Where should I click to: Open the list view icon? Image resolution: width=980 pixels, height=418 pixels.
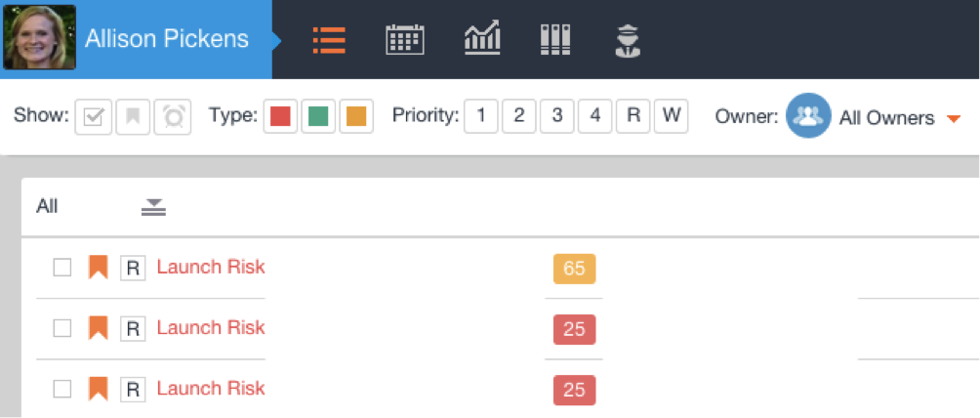coord(329,39)
